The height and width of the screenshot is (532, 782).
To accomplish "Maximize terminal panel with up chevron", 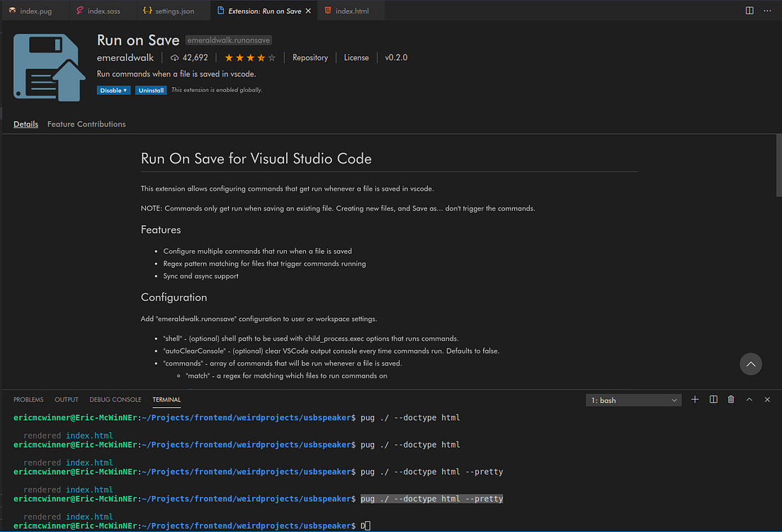I will (749, 400).
